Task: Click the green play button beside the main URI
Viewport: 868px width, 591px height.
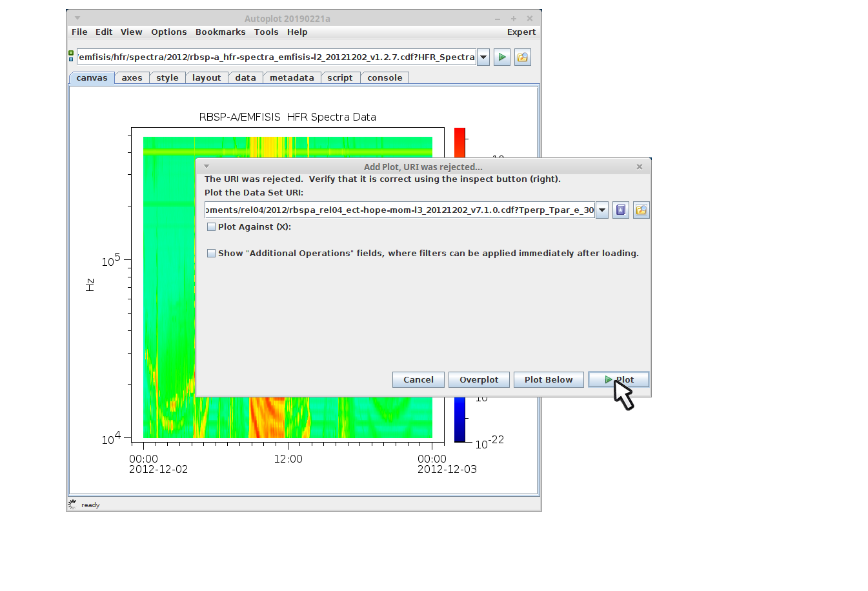Action: 501,57
